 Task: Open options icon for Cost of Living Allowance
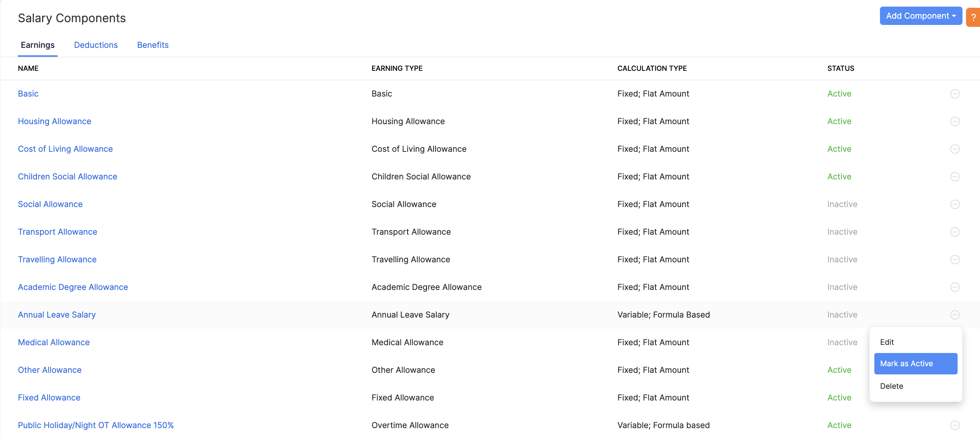pyautogui.click(x=955, y=149)
